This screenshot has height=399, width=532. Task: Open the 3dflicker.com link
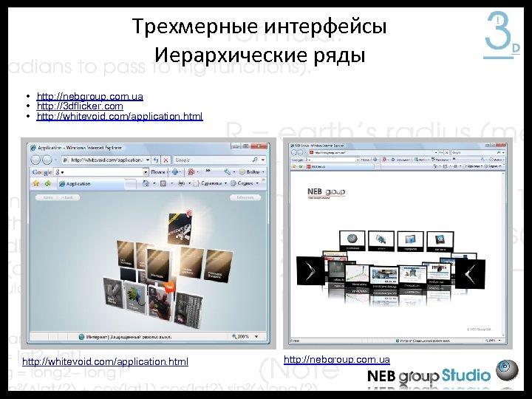(x=80, y=106)
